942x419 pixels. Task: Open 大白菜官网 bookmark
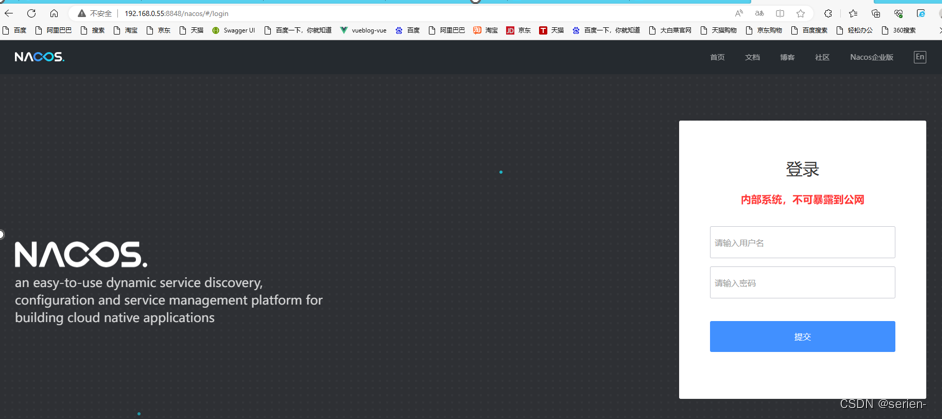(670, 30)
